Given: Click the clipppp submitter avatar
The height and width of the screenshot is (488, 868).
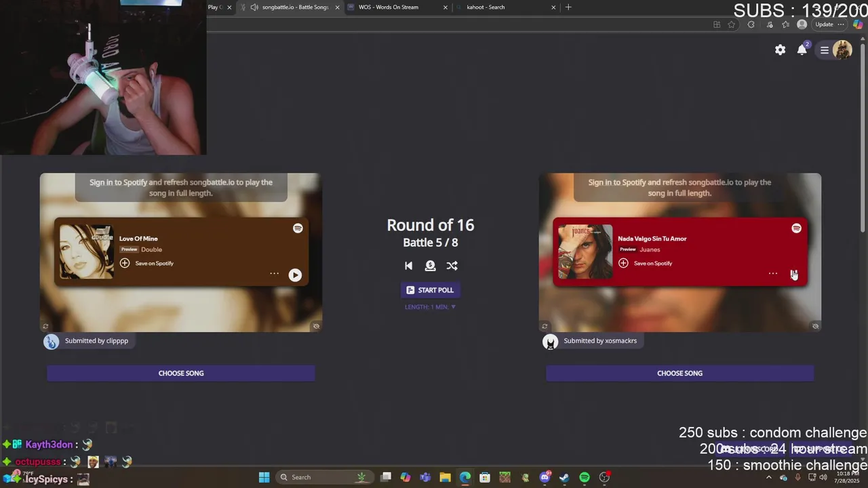Looking at the screenshot, I should coord(52,342).
